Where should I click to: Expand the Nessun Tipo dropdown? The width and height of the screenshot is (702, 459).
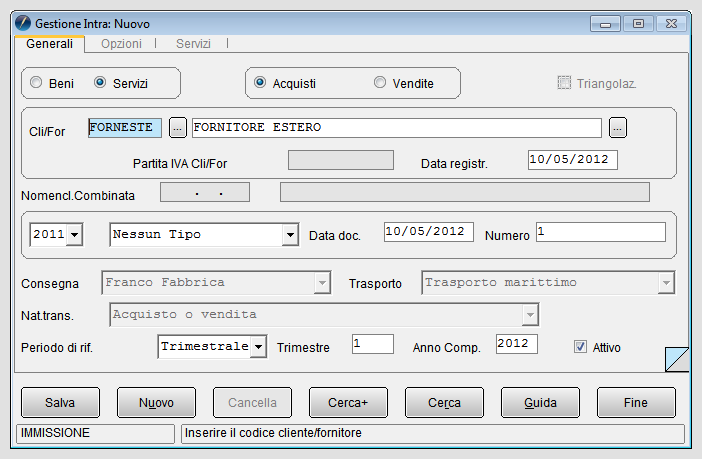[x=290, y=235]
